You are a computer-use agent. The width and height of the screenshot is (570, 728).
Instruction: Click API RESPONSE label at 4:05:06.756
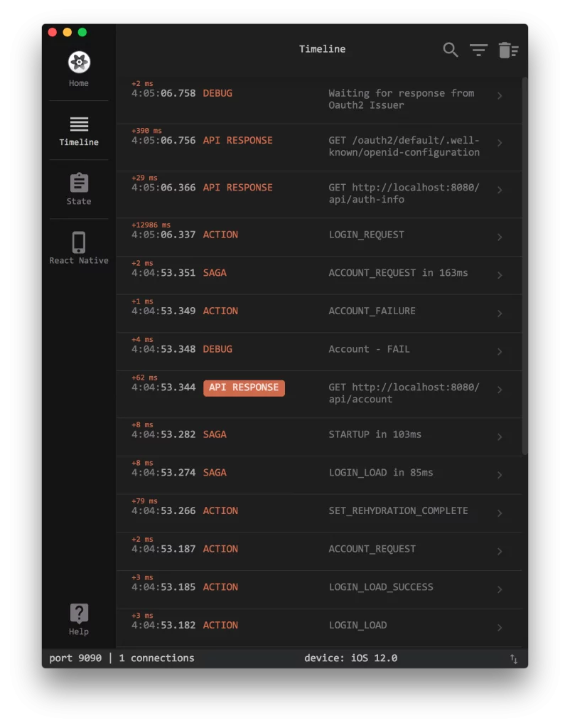pyautogui.click(x=237, y=141)
